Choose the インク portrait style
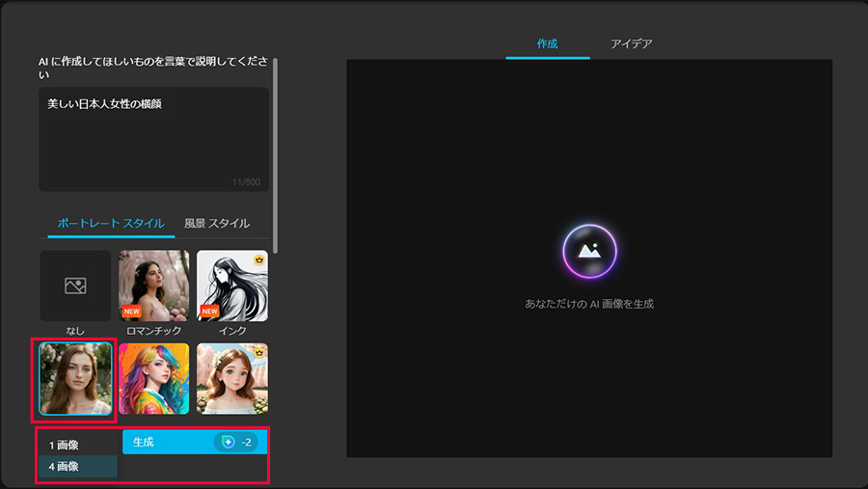 232,285
